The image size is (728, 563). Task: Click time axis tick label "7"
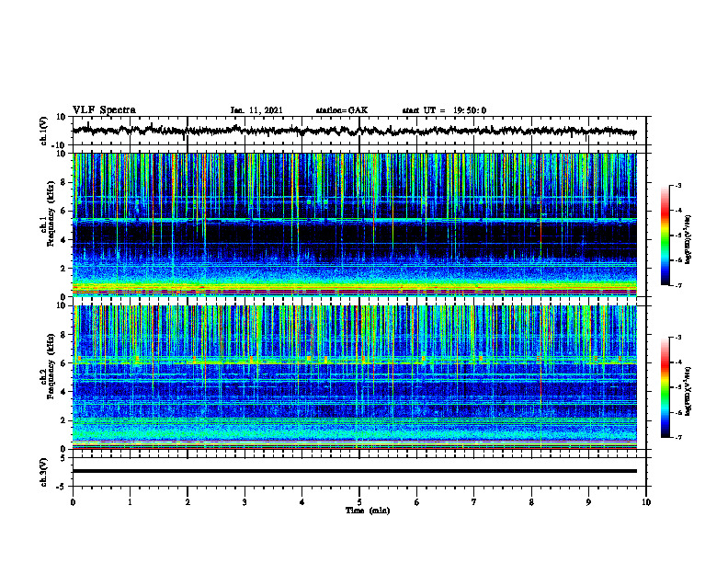pyautogui.click(x=474, y=502)
